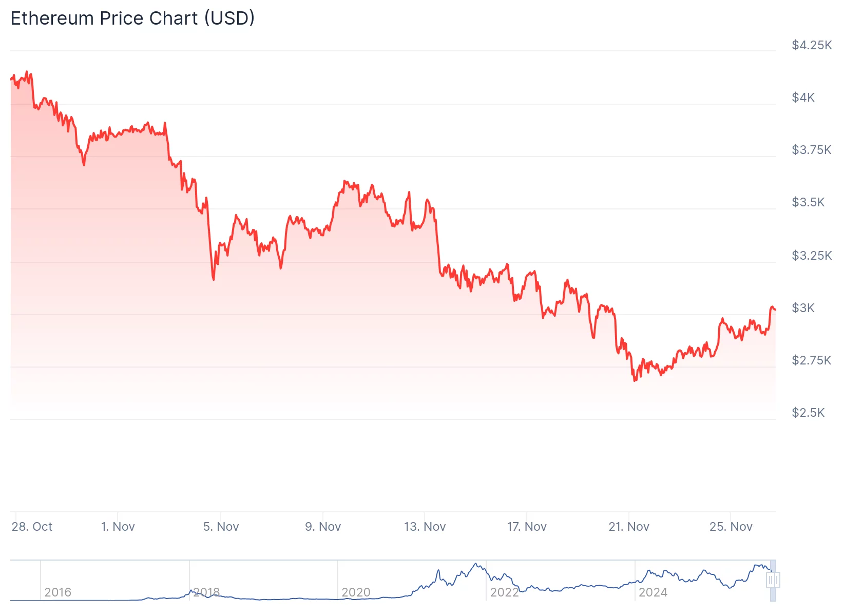Click the 2016 label in the navigator
Image resolution: width=844 pixels, height=616 pixels.
pyautogui.click(x=57, y=592)
